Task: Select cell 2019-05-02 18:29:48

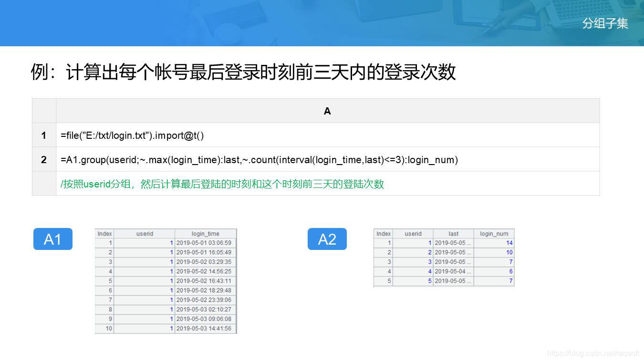Action: tap(206, 290)
